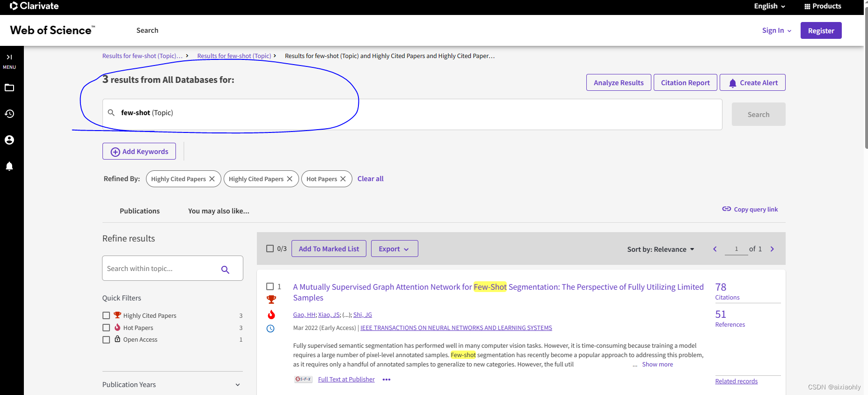The height and width of the screenshot is (395, 868).
Task: Open Search in top navigation
Action: pos(147,30)
